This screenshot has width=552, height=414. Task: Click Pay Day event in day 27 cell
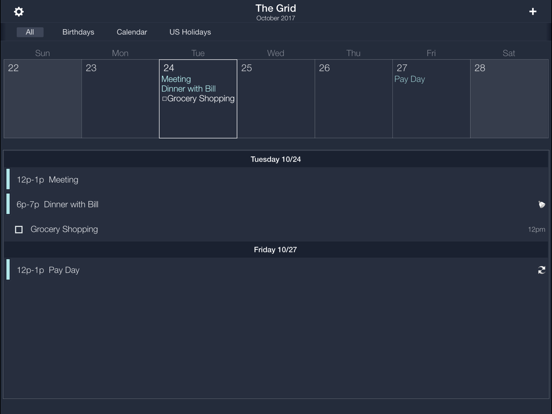pos(409,79)
